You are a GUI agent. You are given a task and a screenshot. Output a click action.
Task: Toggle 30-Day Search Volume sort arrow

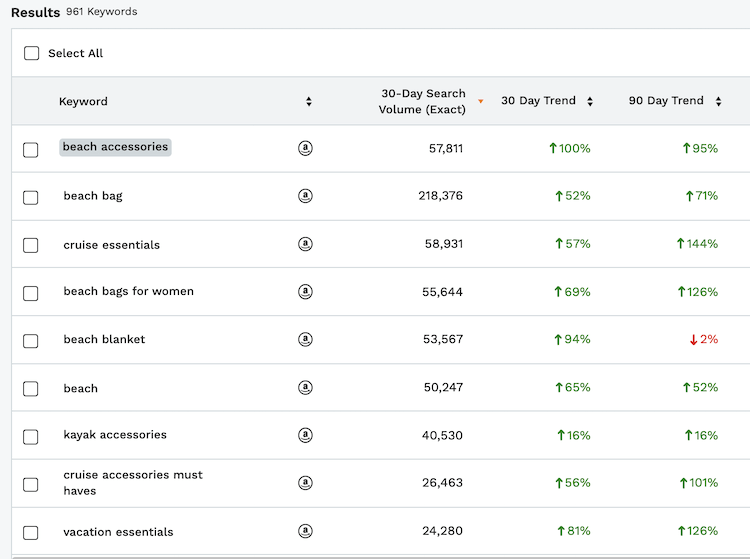click(x=481, y=101)
